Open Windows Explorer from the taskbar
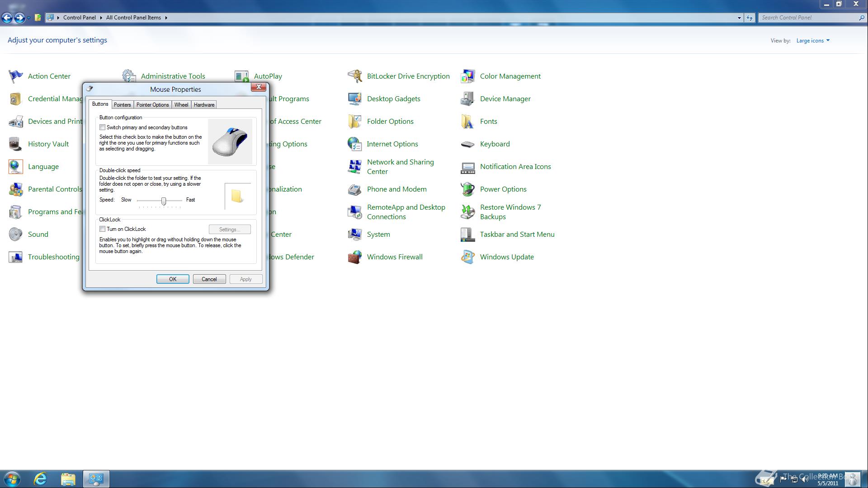Screen dimensions: 868x488 click(x=68, y=479)
